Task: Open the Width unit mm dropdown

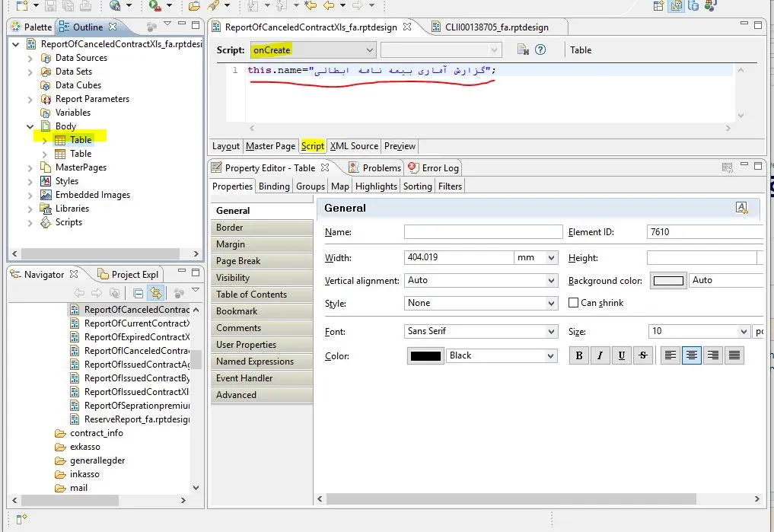Action: coord(551,257)
